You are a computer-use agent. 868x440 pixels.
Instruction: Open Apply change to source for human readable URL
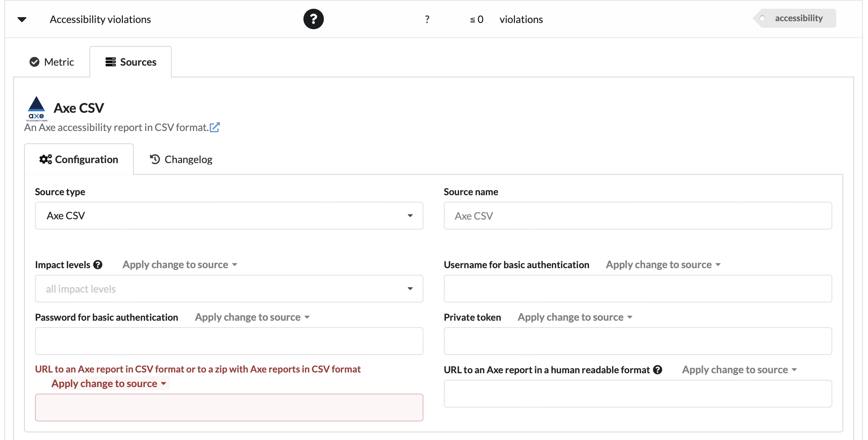coord(740,370)
